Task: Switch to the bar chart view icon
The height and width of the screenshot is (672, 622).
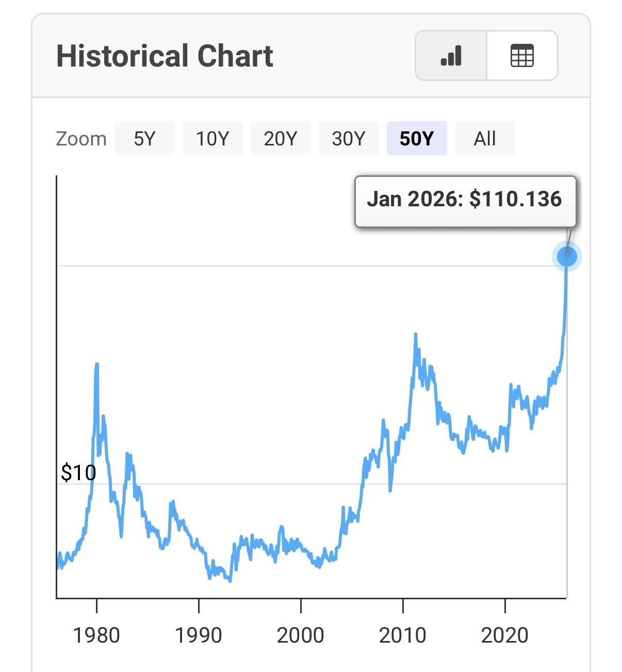Action: point(451,56)
